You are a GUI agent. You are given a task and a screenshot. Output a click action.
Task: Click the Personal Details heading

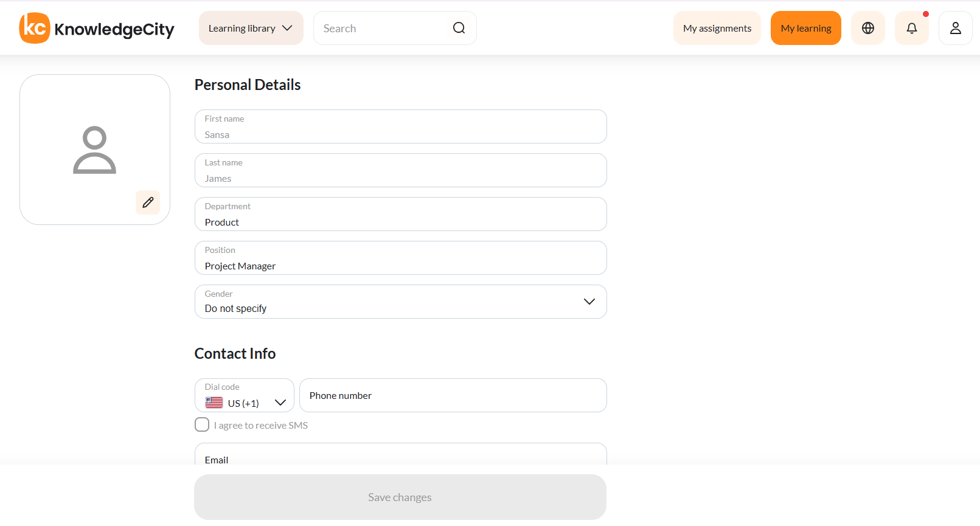pyautogui.click(x=248, y=85)
